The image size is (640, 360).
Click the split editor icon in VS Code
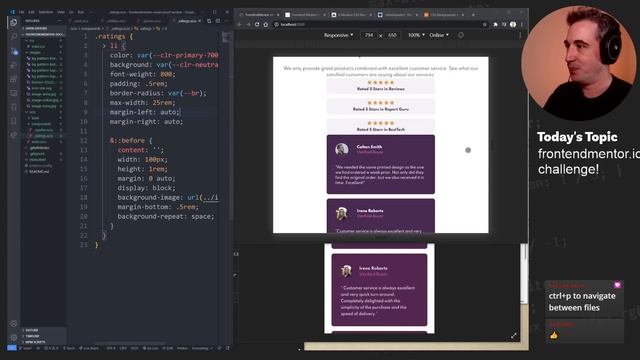point(218,21)
